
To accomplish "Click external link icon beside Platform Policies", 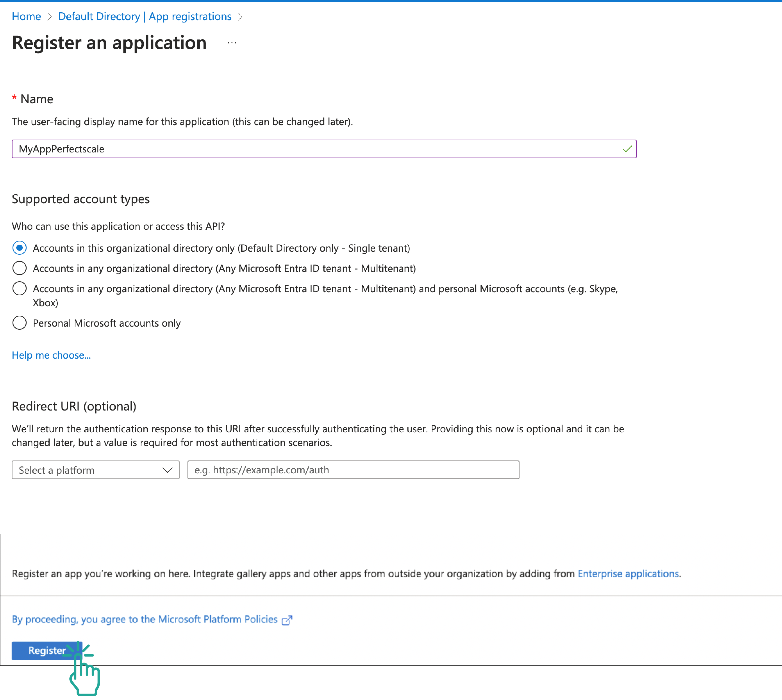I will 287,620.
